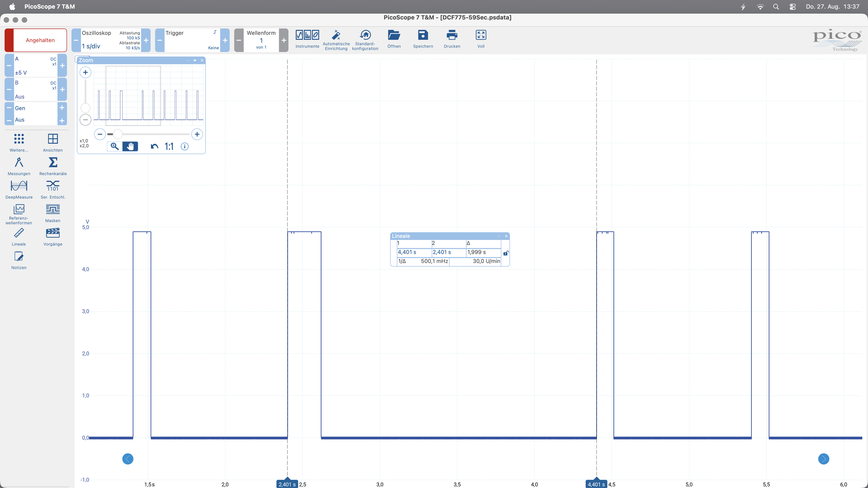Open the DeepMeasure tool
The width and height of the screenshot is (868, 488).
[19, 190]
